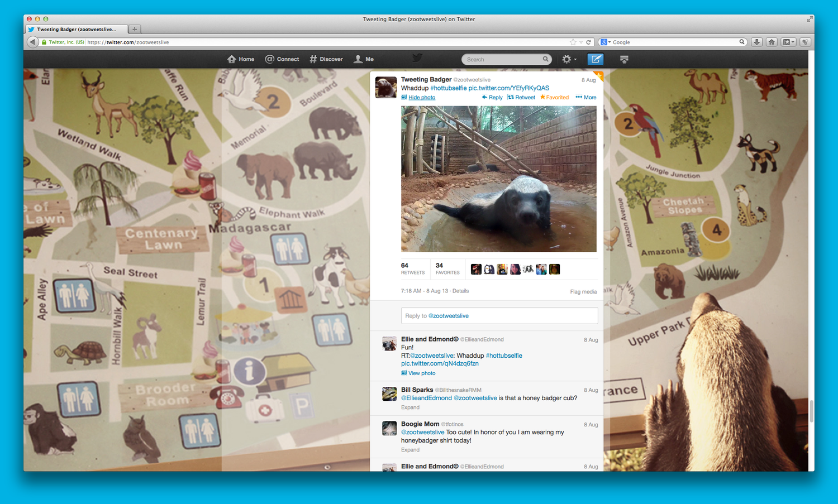Open the browser downloads arrow icon
Image resolution: width=838 pixels, height=504 pixels.
coord(757,42)
